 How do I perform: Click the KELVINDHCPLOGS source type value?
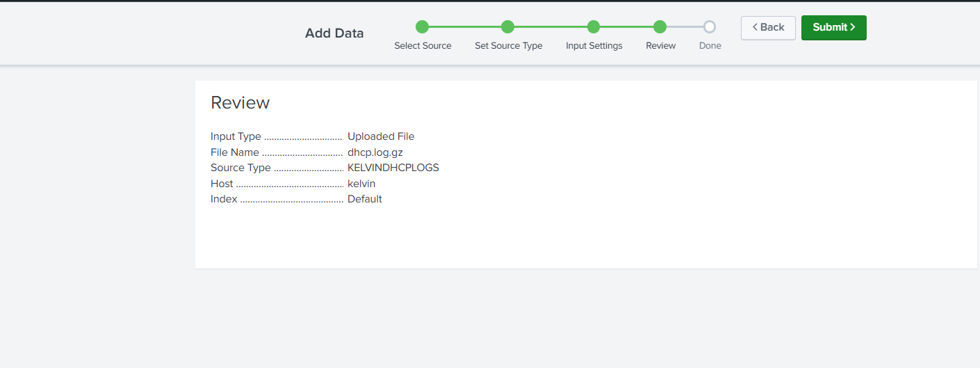(x=393, y=168)
